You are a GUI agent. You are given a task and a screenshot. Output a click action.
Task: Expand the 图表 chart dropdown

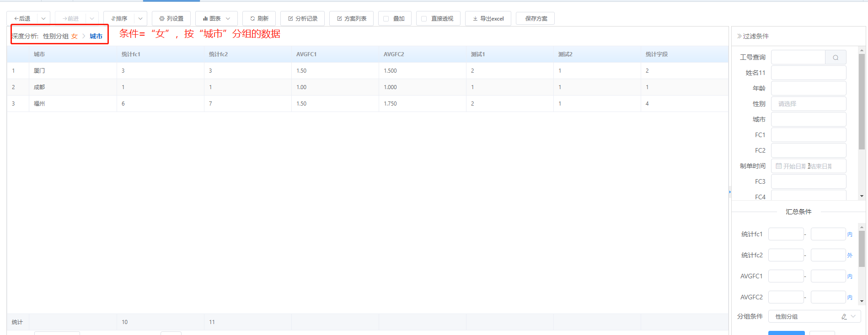pyautogui.click(x=228, y=19)
